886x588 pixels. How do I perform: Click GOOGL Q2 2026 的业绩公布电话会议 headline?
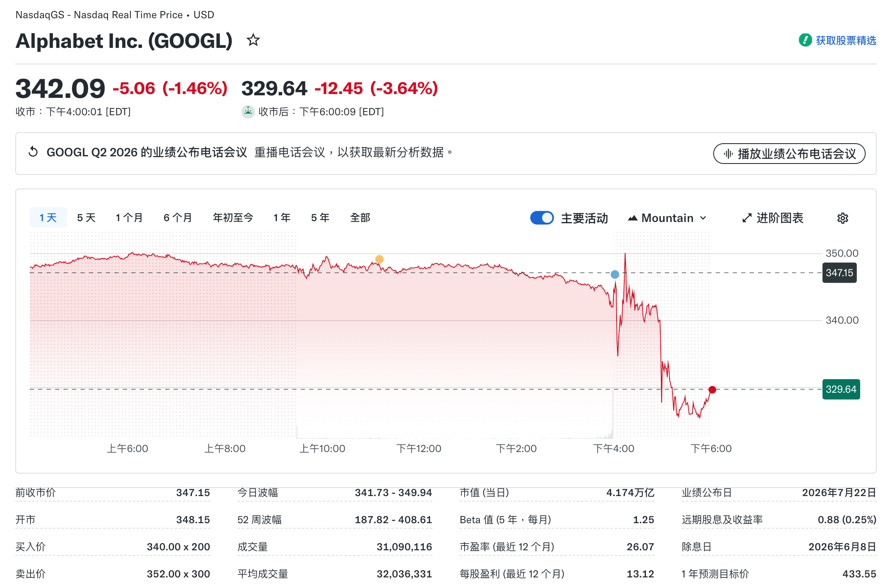tap(147, 152)
